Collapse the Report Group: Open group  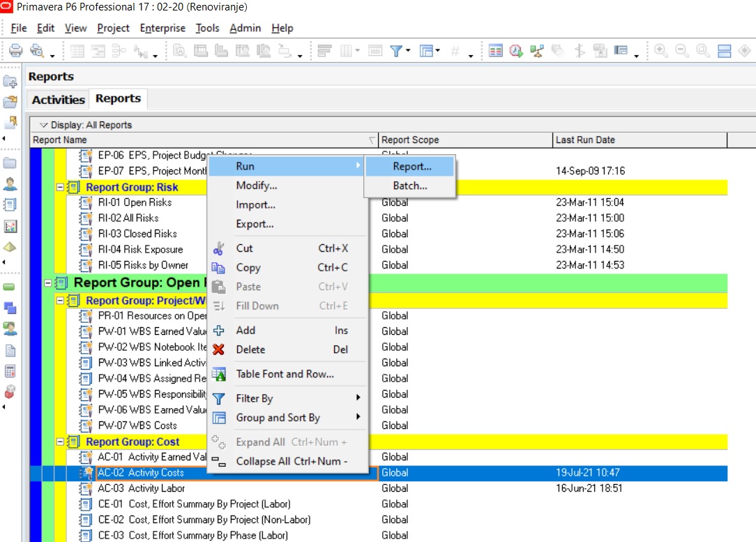tap(47, 283)
